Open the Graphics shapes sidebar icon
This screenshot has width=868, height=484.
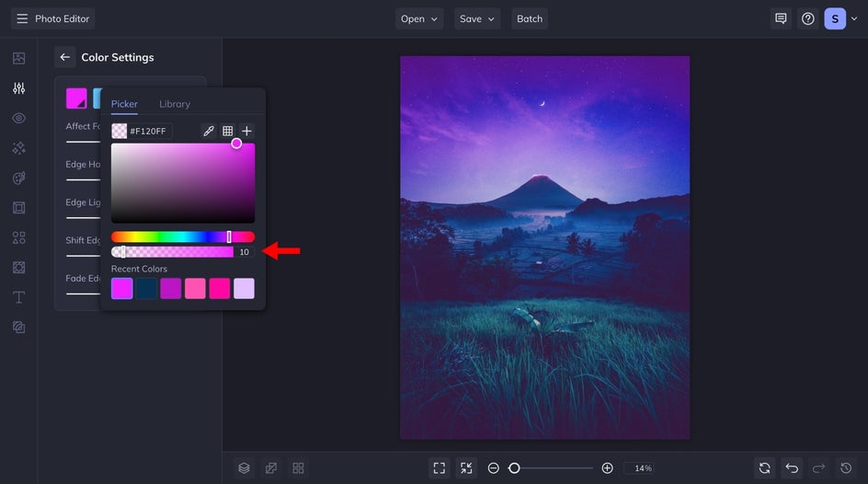pos(18,237)
